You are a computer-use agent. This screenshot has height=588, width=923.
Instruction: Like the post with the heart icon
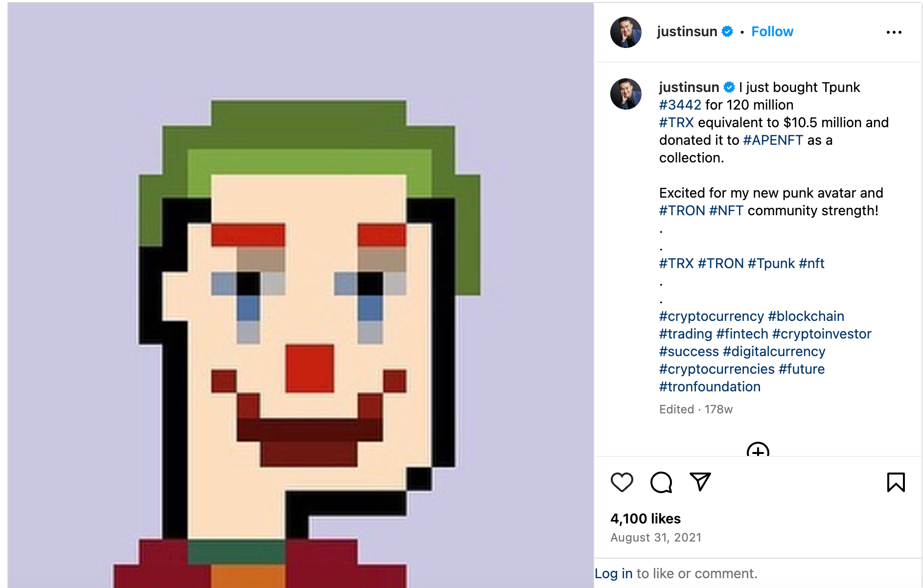click(622, 482)
